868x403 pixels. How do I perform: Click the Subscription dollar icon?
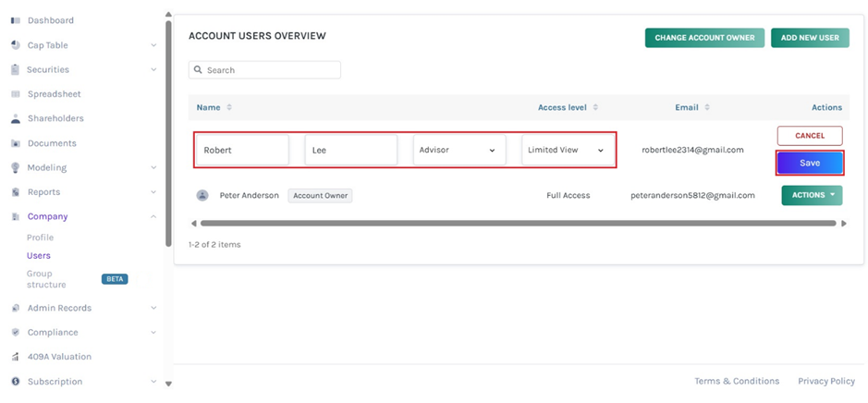point(16,382)
